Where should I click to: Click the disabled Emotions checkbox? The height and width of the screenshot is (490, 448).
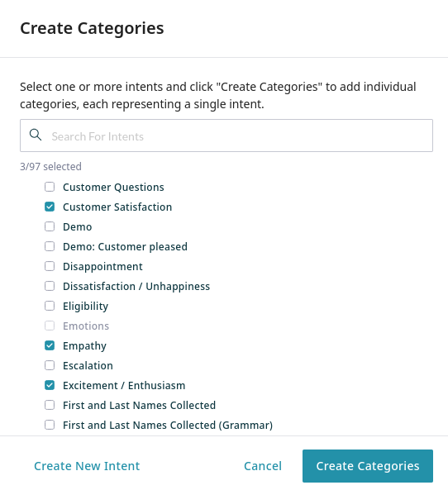[x=50, y=326]
